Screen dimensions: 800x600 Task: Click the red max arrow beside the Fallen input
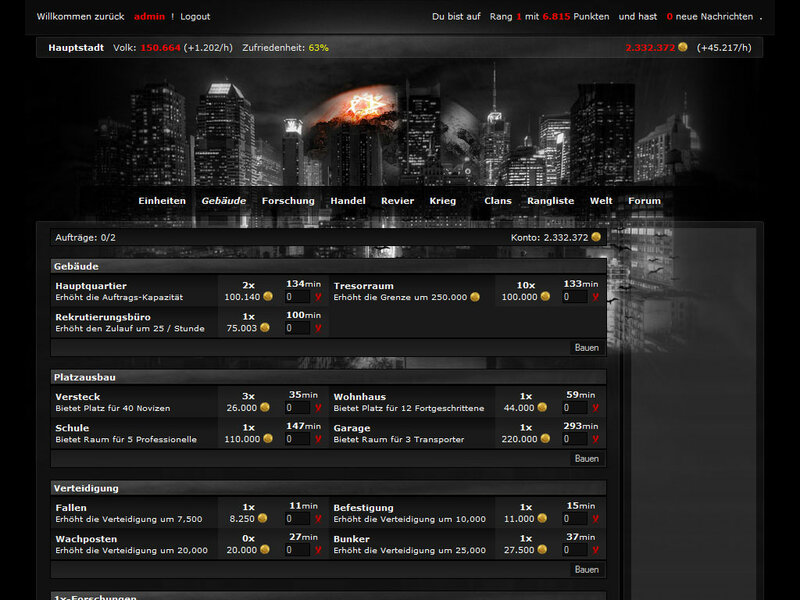tap(319, 517)
